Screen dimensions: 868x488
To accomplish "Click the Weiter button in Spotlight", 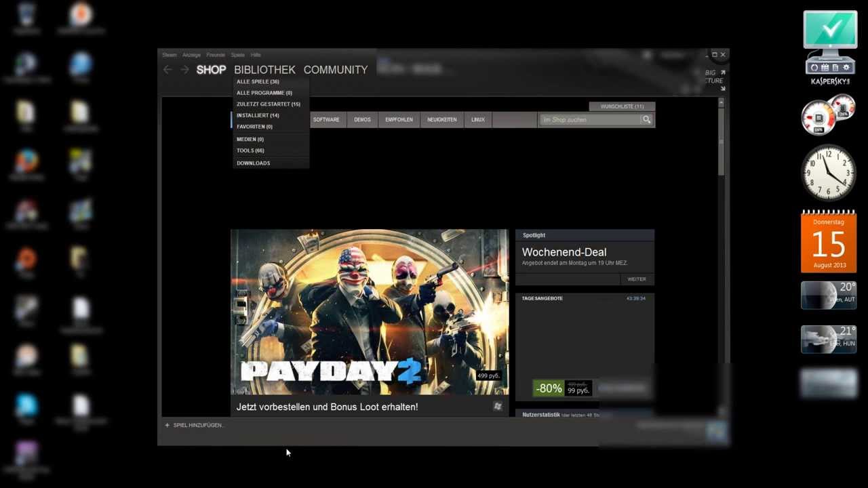I will pos(637,279).
